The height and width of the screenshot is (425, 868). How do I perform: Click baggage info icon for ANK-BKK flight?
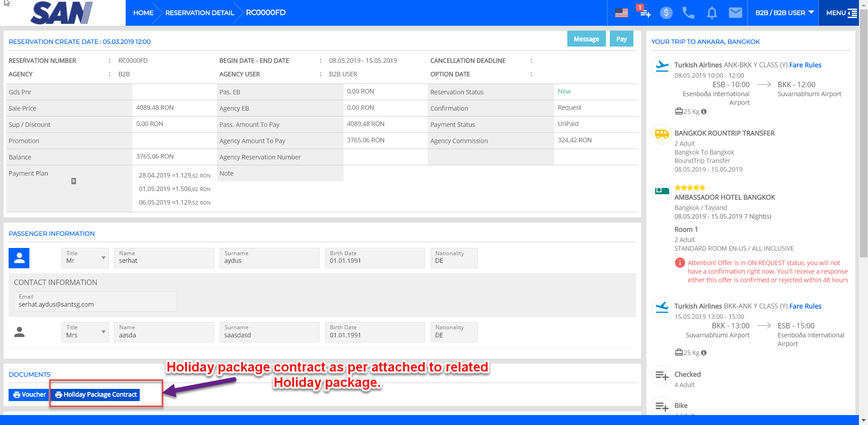click(x=703, y=112)
